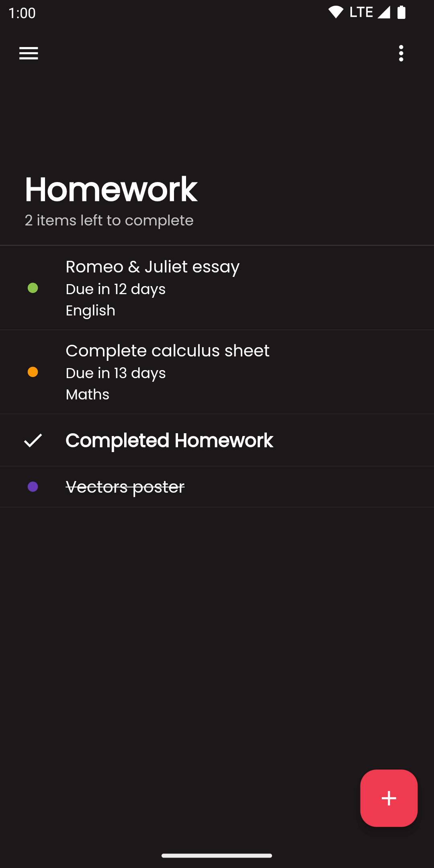The image size is (434, 868).
Task: Tap the bottom home gesture bar
Action: coord(217,856)
